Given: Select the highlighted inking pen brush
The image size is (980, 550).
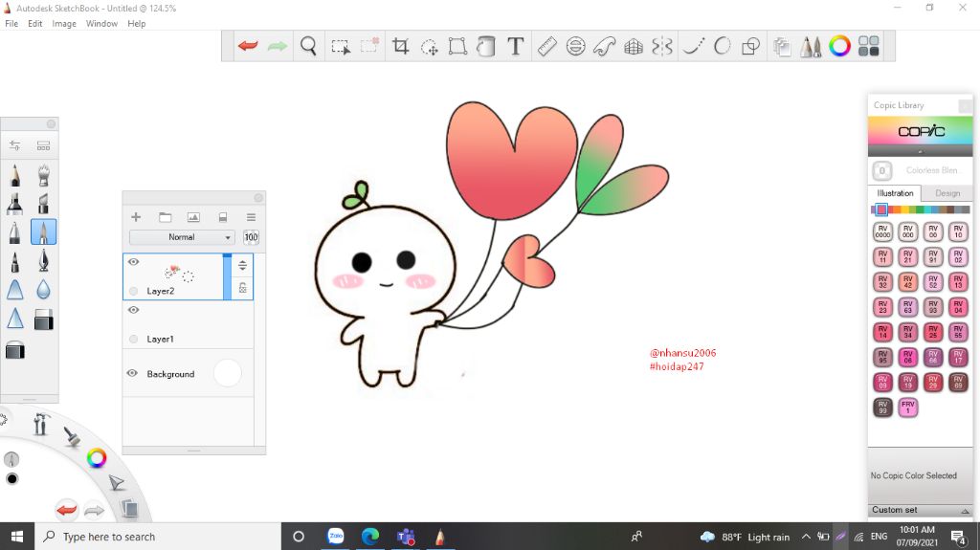Looking at the screenshot, I should coord(43,231).
